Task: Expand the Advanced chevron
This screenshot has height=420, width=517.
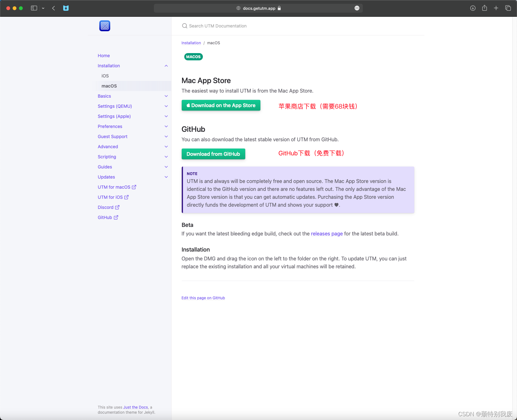Action: pyautogui.click(x=166, y=147)
